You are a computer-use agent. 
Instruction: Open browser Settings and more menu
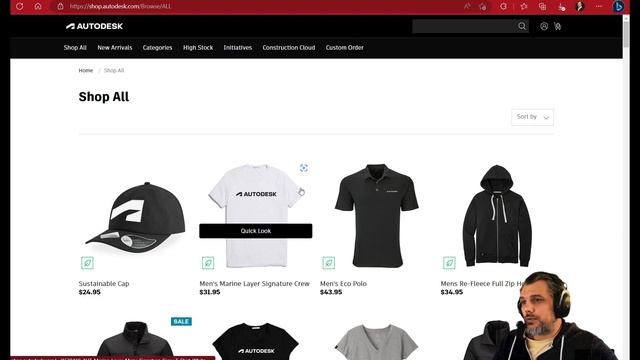pyautogui.click(x=599, y=6)
